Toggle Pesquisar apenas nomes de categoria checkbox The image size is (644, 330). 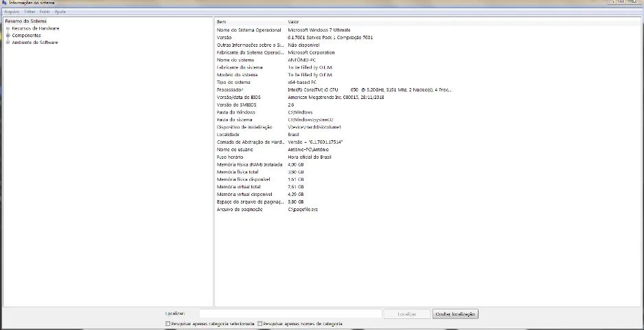click(260, 324)
